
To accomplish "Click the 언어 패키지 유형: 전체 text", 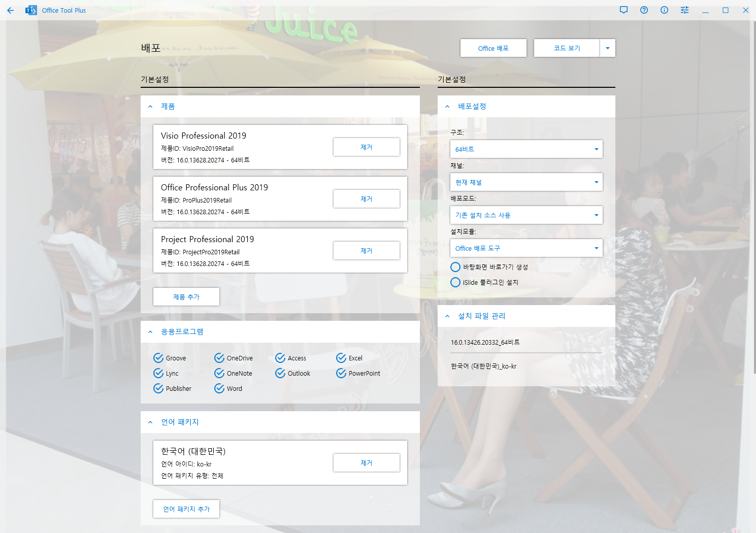I will [x=192, y=476].
